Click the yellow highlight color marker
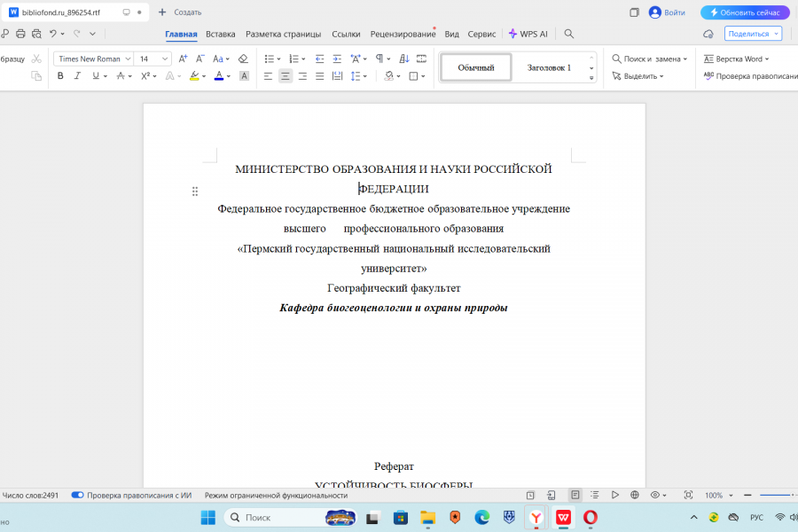 [194, 76]
